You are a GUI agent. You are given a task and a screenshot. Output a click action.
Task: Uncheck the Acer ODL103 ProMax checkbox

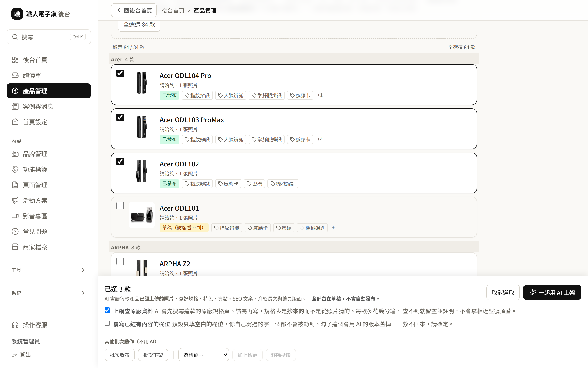tap(120, 117)
